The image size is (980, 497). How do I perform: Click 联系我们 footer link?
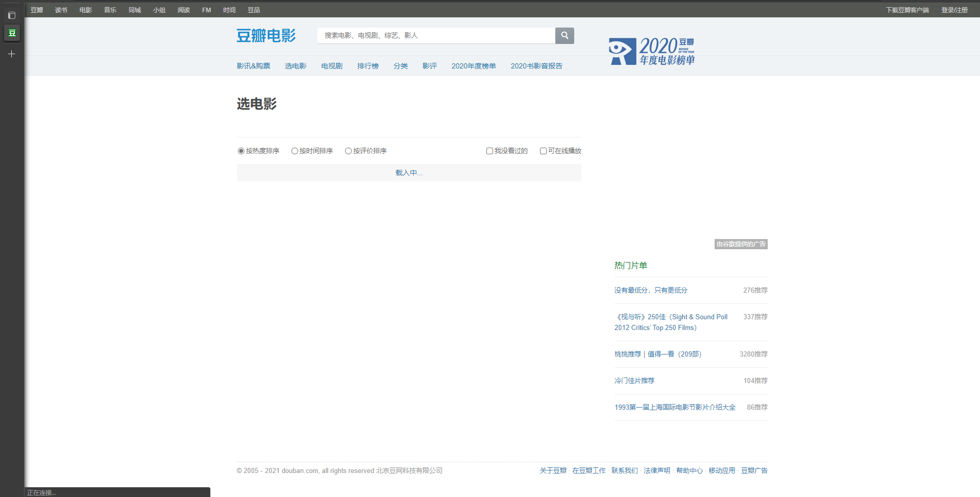tap(625, 470)
